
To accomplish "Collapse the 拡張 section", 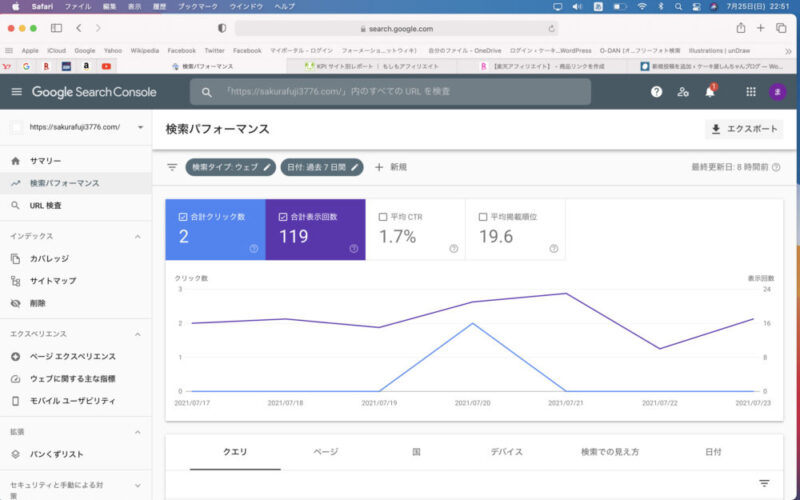I will (x=138, y=432).
